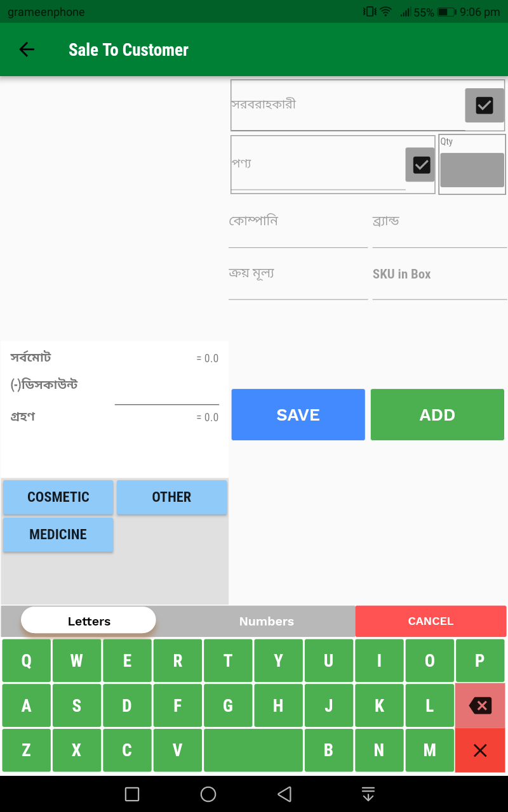Tap the wifi status bar icon

[x=385, y=11]
